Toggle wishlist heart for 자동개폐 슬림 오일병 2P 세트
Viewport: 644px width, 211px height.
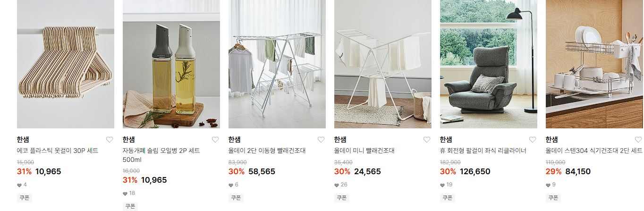[215, 140]
